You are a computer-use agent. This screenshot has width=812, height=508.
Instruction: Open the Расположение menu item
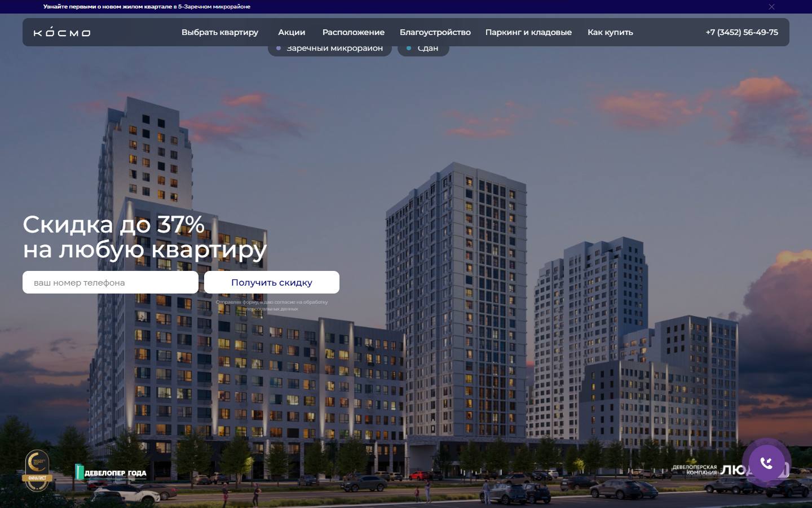(x=354, y=32)
